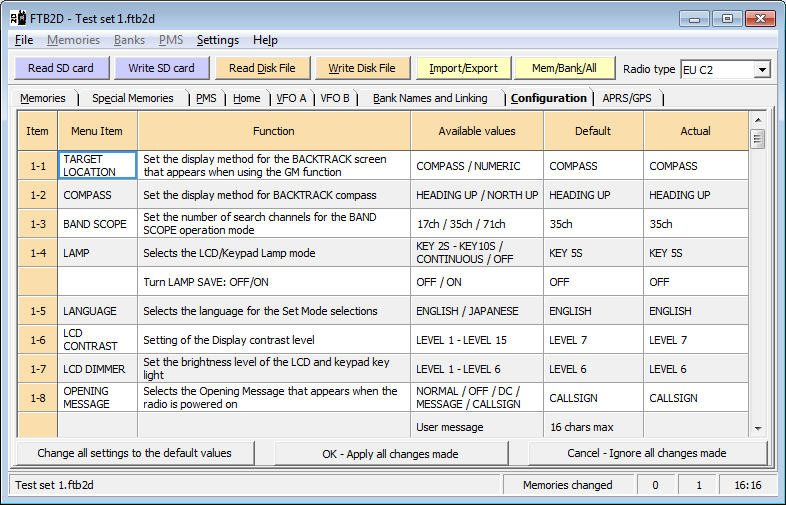The width and height of the screenshot is (786, 505).
Task: Click the Read SD card button
Action: point(61,68)
